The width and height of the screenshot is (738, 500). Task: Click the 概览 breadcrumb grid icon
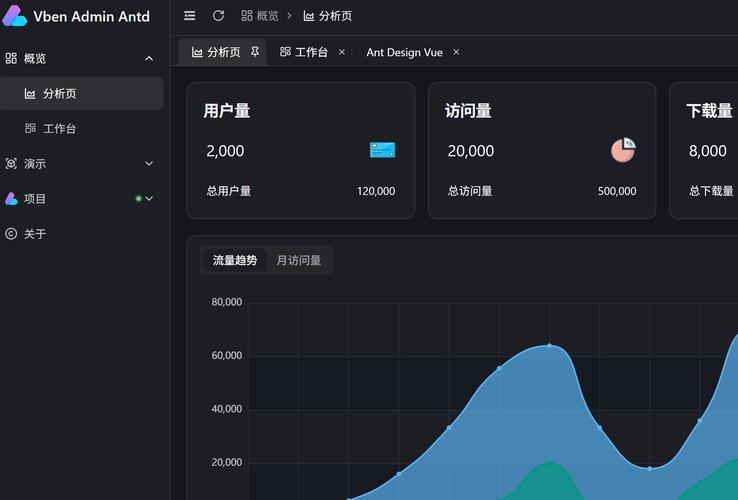247,16
